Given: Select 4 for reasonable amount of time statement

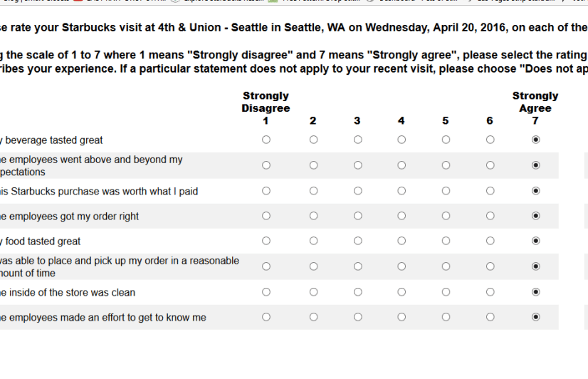Looking at the screenshot, I should pyautogui.click(x=401, y=266).
